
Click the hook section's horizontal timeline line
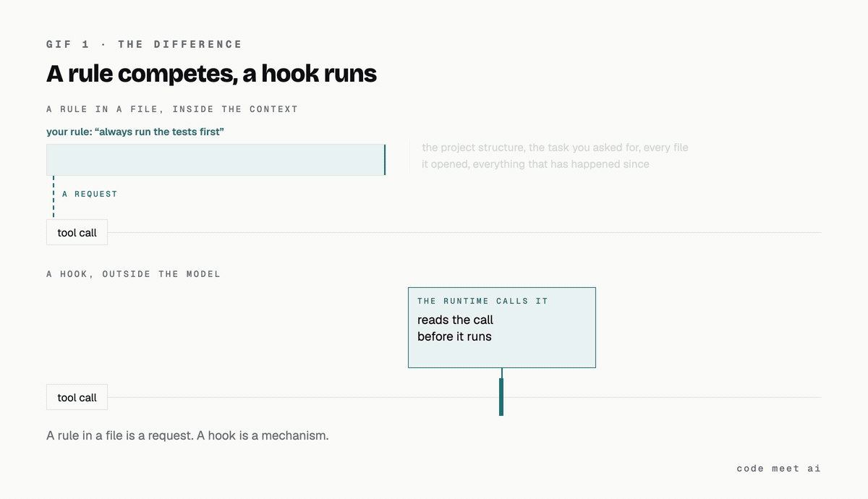[464, 398]
